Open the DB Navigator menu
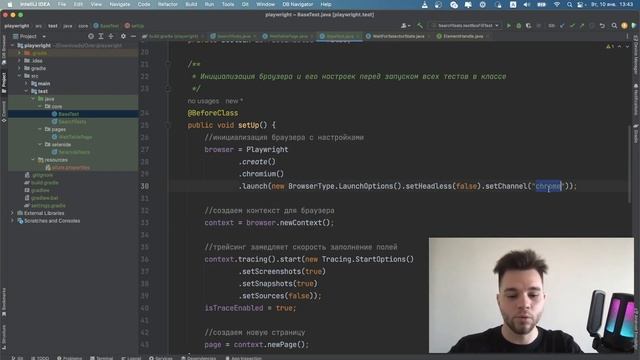The image size is (640, 360). pos(298,4)
